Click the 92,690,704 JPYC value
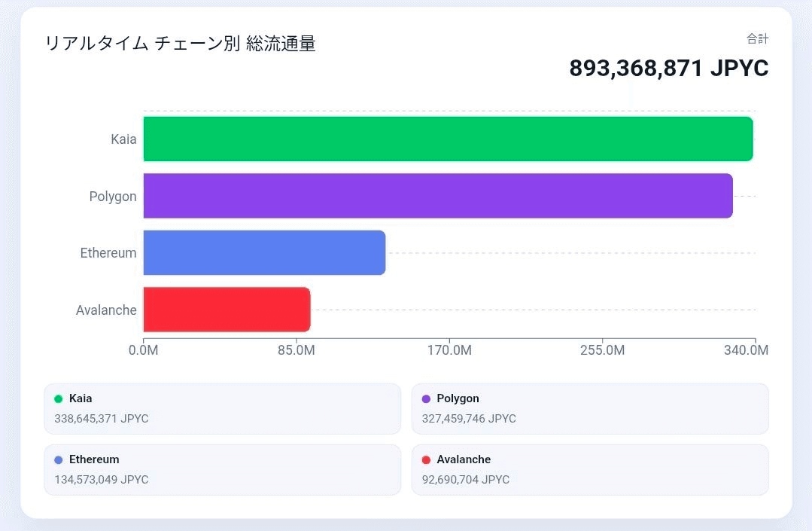The width and height of the screenshot is (812, 531). [466, 480]
